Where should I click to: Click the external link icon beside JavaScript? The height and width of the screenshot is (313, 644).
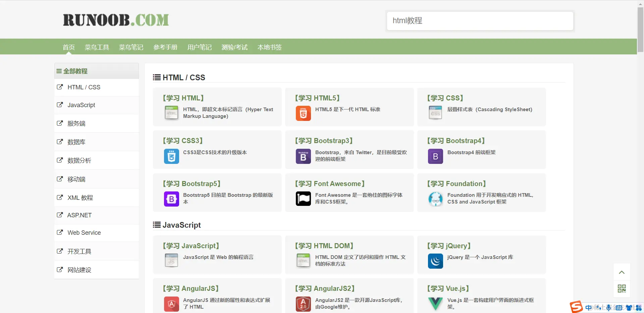click(60, 105)
